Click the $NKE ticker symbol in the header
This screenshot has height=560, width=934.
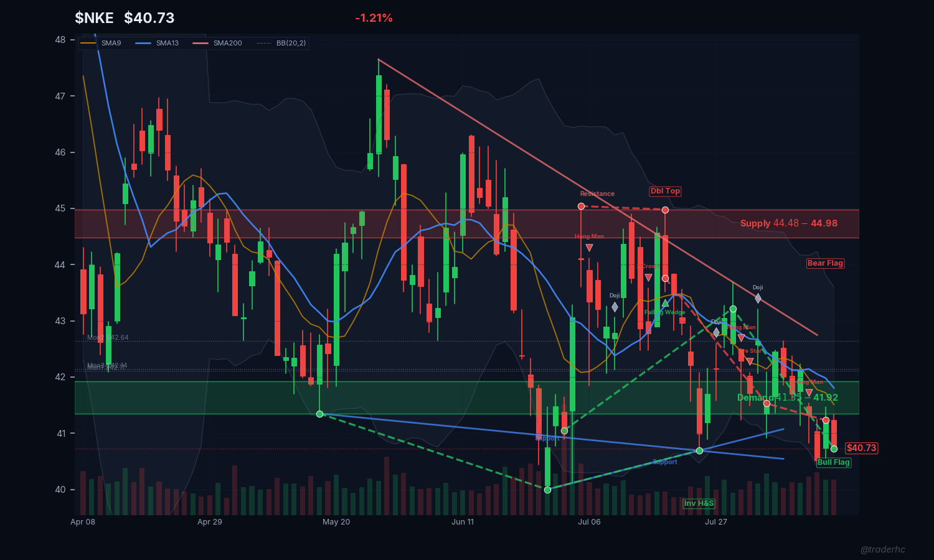point(94,18)
